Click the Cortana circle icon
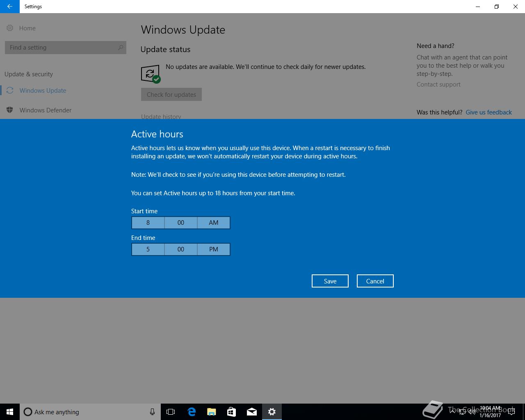This screenshot has width=525, height=420. click(28, 412)
